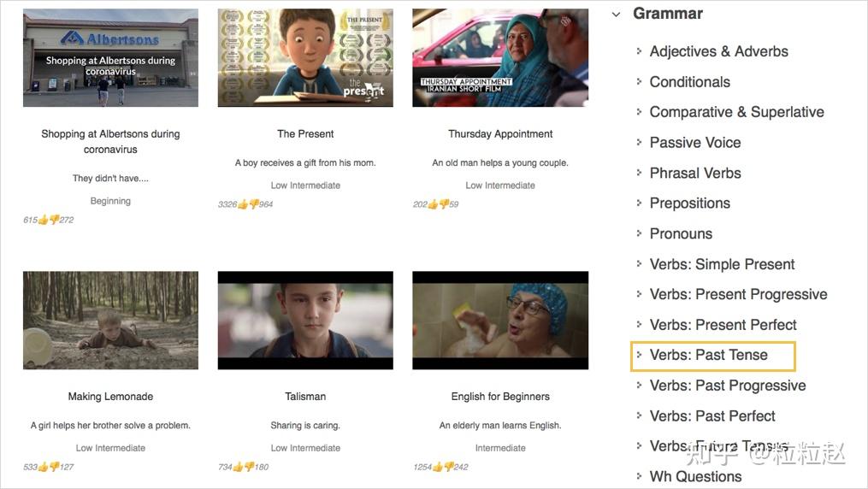Image resolution: width=868 pixels, height=489 pixels.
Task: Open the Making Lemonade video thumbnail
Action: pos(110,321)
